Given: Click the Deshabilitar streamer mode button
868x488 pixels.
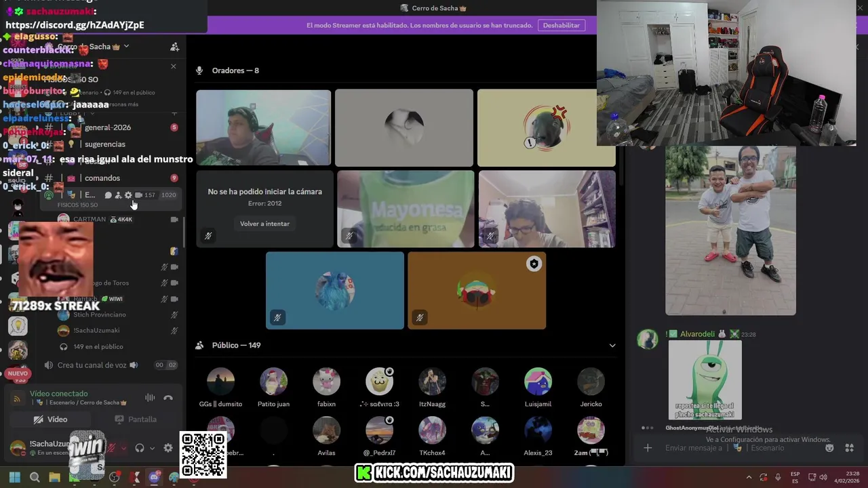Looking at the screenshot, I should tap(561, 25).
